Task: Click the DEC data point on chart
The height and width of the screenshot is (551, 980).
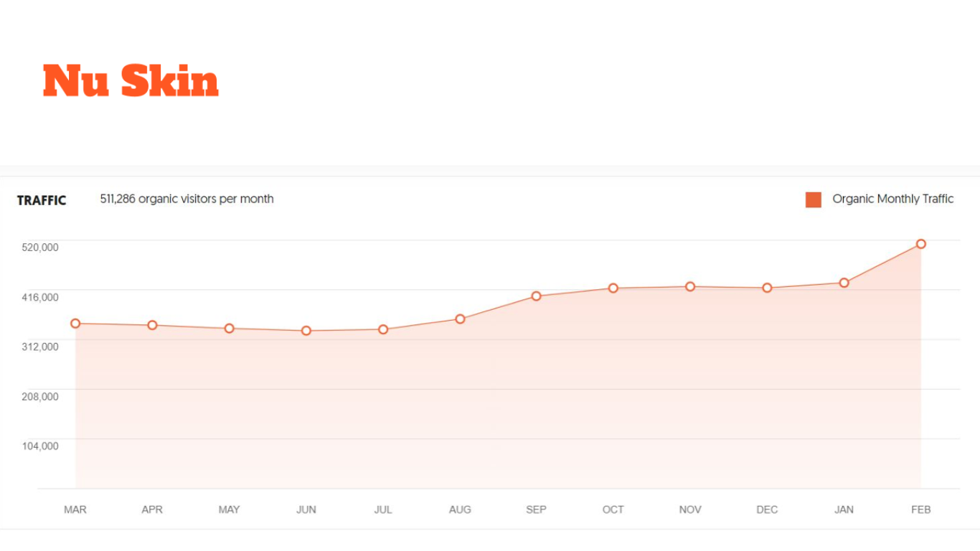Action: click(767, 288)
